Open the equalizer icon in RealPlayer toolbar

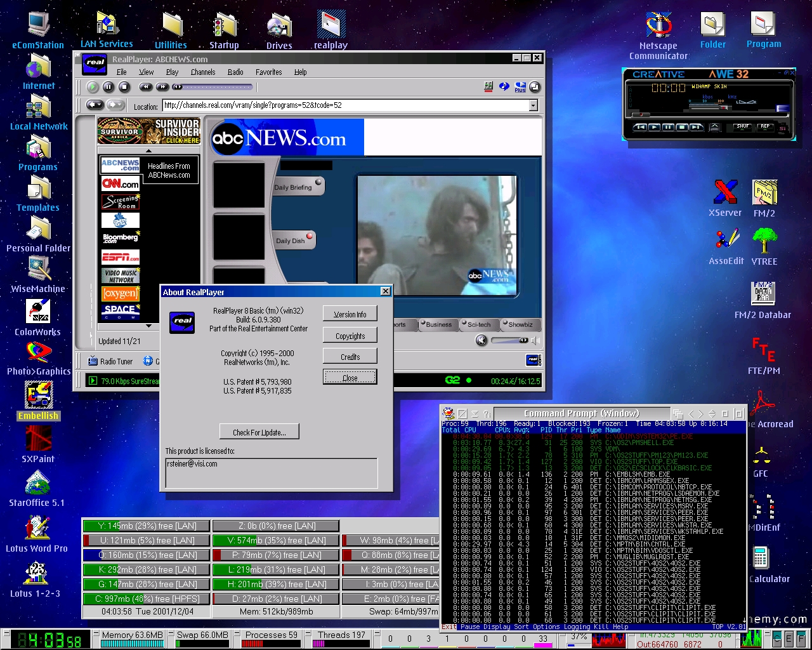(488, 86)
